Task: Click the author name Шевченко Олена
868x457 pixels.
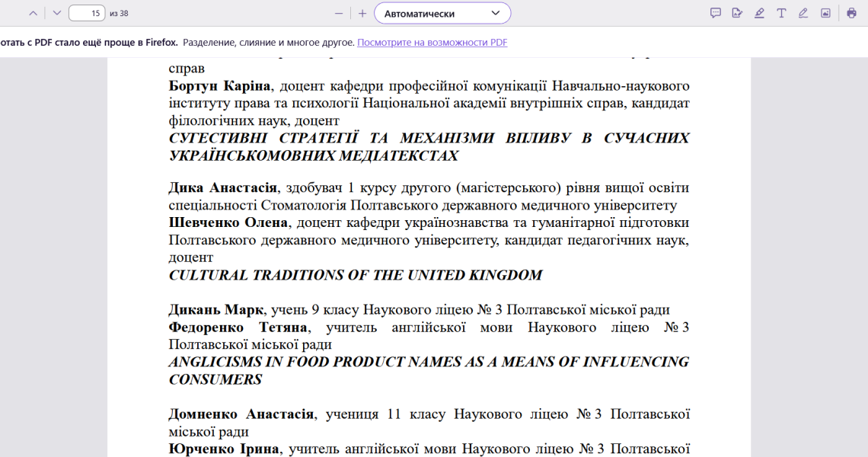Action: [228, 222]
